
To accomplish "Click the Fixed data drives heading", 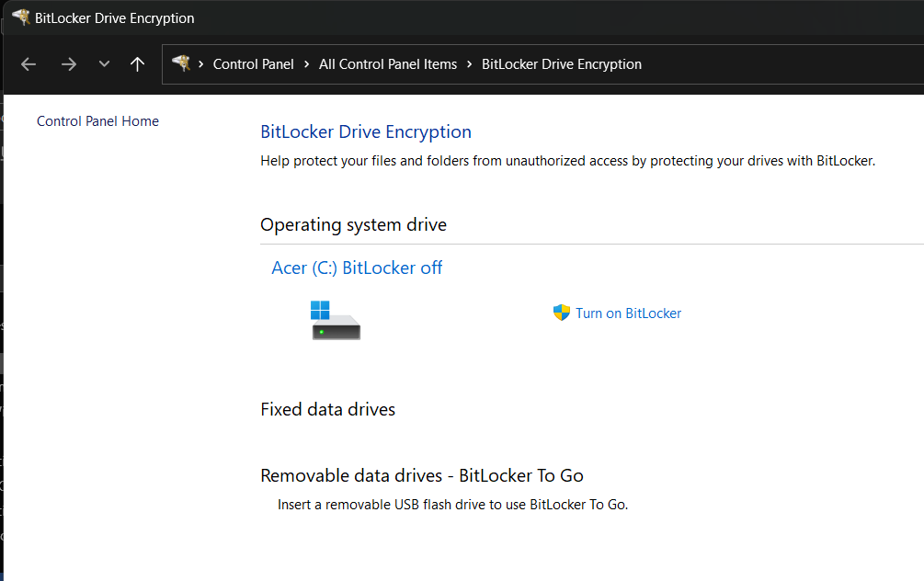I will pos(327,409).
